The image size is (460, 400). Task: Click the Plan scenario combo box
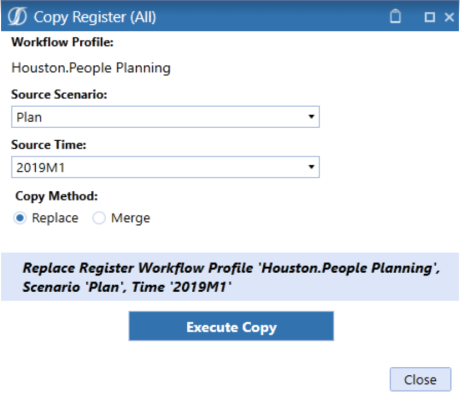[165, 117]
